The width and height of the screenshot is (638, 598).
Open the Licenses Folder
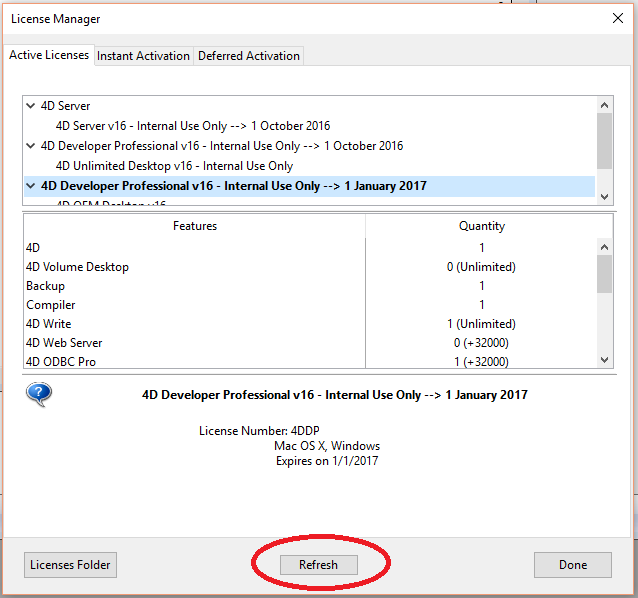click(70, 565)
